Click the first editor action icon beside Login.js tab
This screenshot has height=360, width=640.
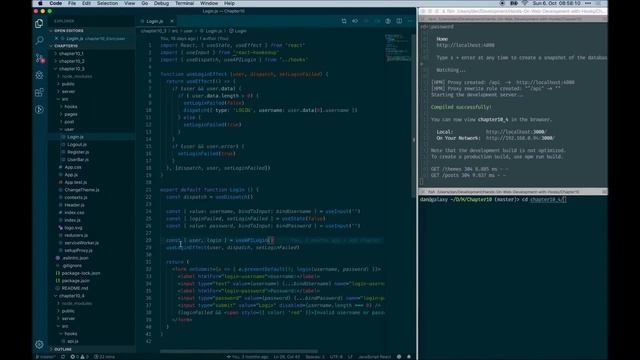(344, 21)
